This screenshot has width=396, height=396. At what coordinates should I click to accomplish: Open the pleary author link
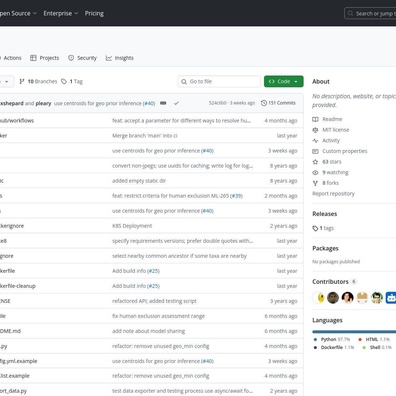pyautogui.click(x=43, y=103)
